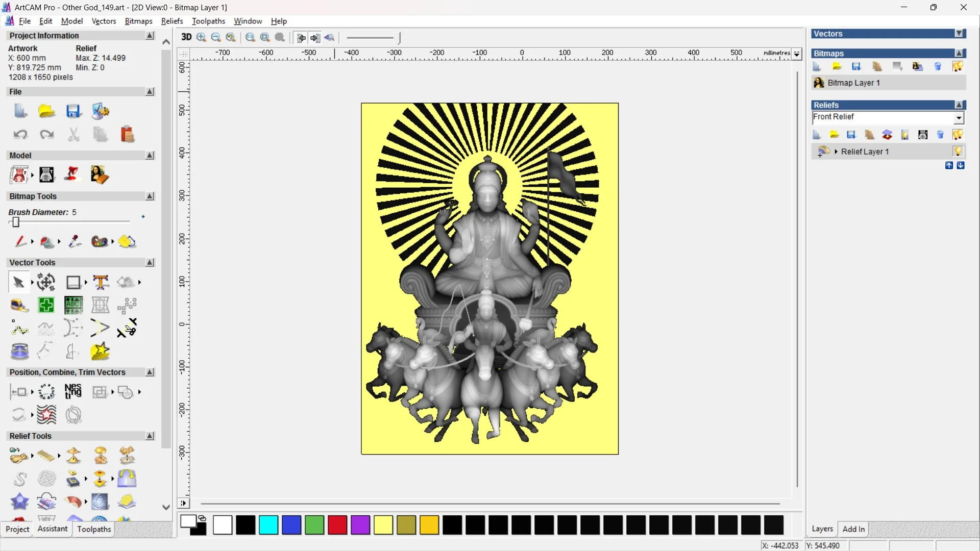Click the Zoom In magnifier tool
Screen dimensions: 980x551
click(x=201, y=37)
